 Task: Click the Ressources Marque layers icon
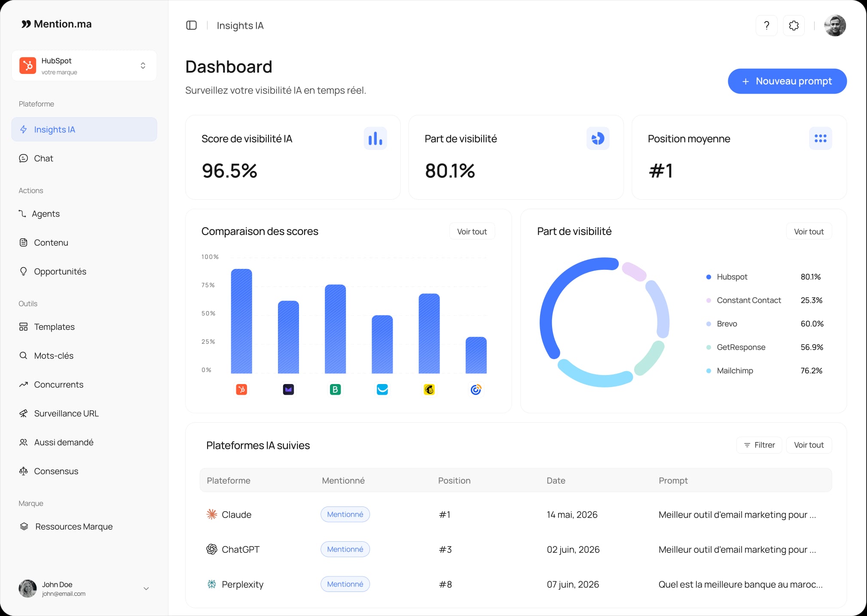point(24,526)
